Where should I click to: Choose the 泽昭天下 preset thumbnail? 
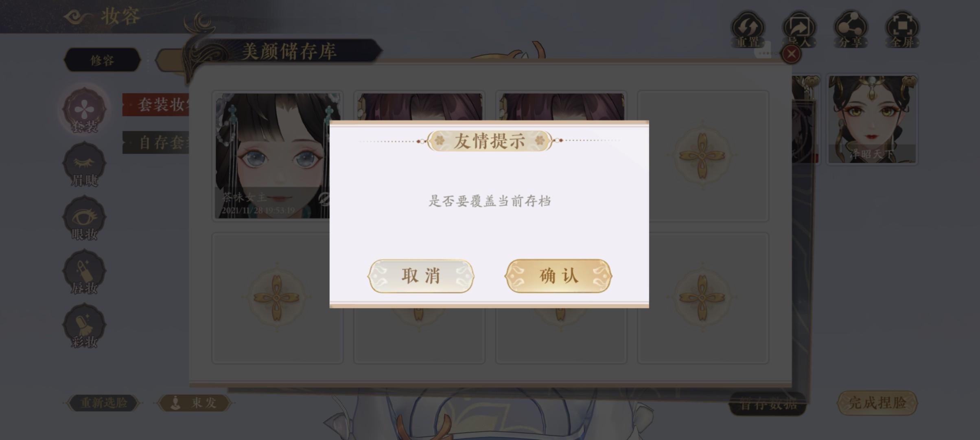click(872, 119)
